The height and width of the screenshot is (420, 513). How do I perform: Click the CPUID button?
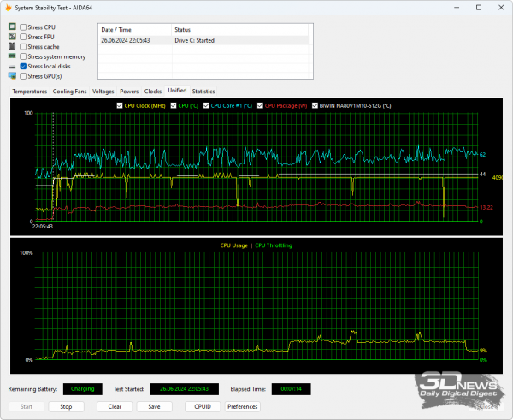pyautogui.click(x=202, y=406)
